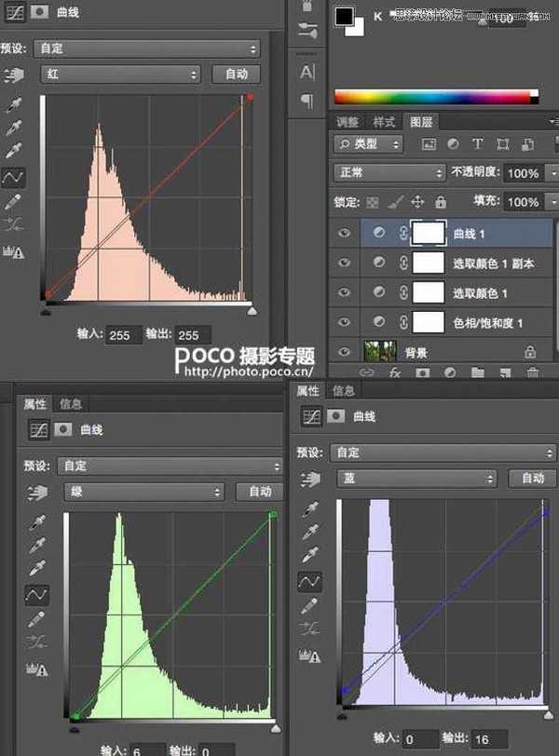Switch to the 信息 tab in the green curves panel
The height and width of the screenshot is (756, 559).
point(71,404)
